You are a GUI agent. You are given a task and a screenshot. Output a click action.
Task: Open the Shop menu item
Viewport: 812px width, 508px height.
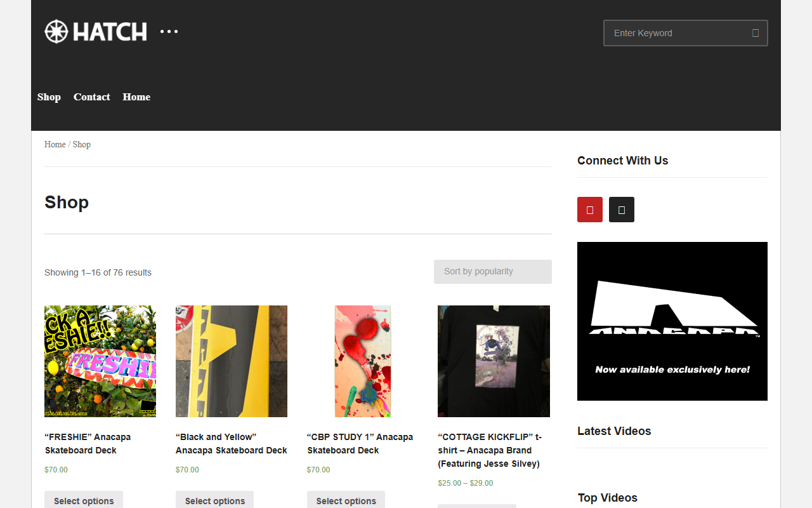point(49,97)
